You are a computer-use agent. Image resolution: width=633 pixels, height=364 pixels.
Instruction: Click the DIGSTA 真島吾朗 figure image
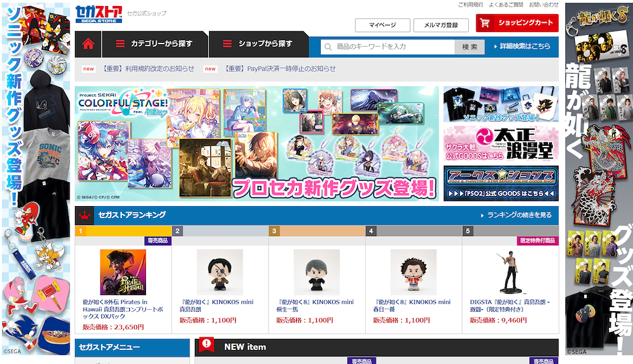(510, 272)
